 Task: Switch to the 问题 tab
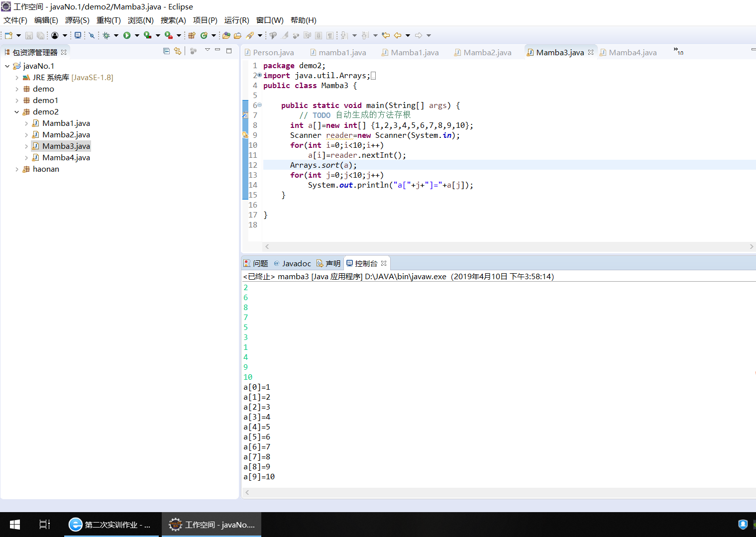[x=255, y=263]
